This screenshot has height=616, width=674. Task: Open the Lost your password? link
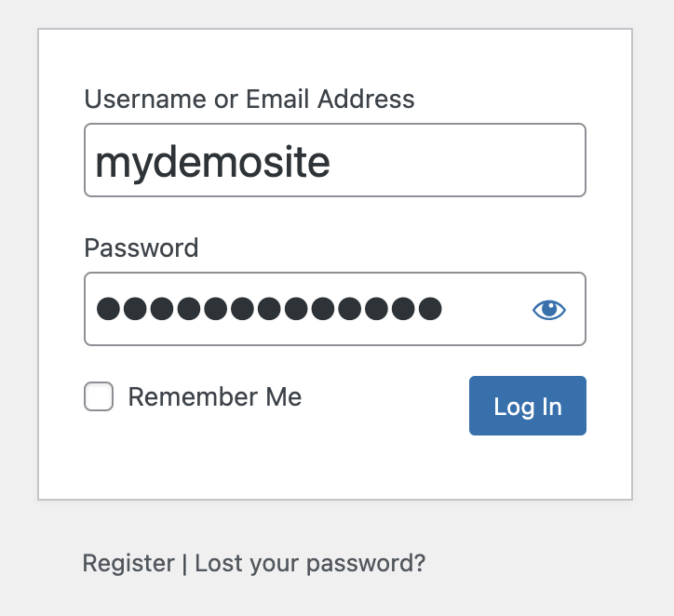(310, 563)
